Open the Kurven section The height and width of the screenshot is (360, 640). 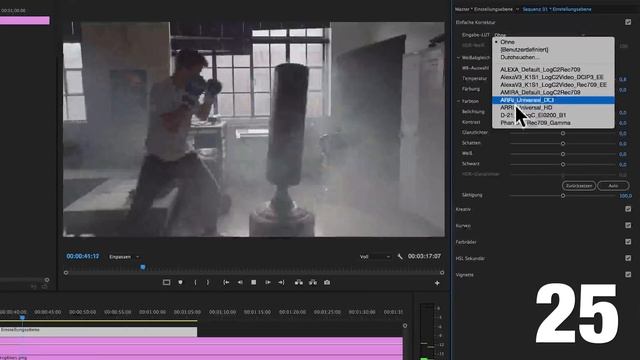(463, 225)
